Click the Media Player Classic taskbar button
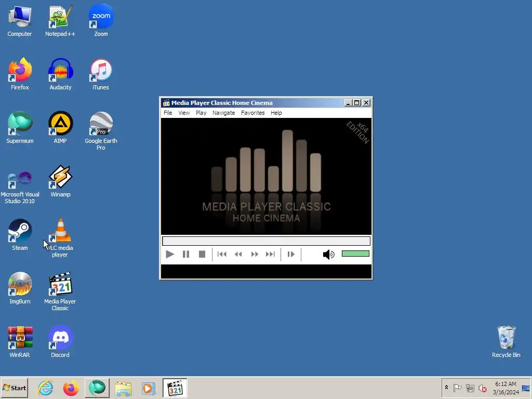This screenshot has width=532, height=399. coord(175,388)
